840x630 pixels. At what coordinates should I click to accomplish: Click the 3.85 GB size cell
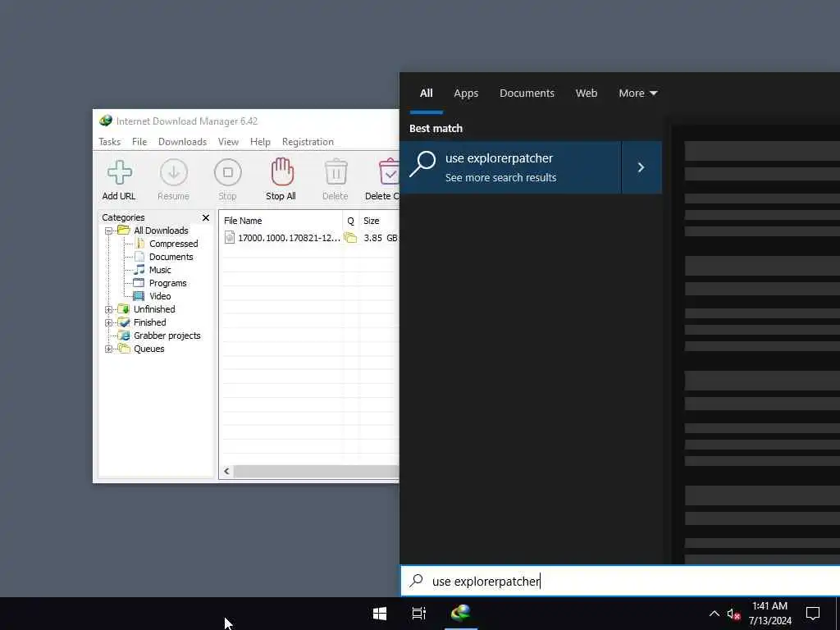pos(380,238)
